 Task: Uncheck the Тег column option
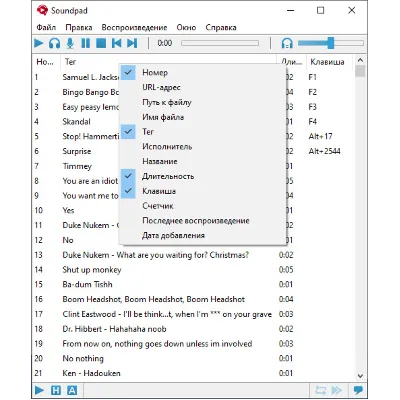(x=202, y=132)
